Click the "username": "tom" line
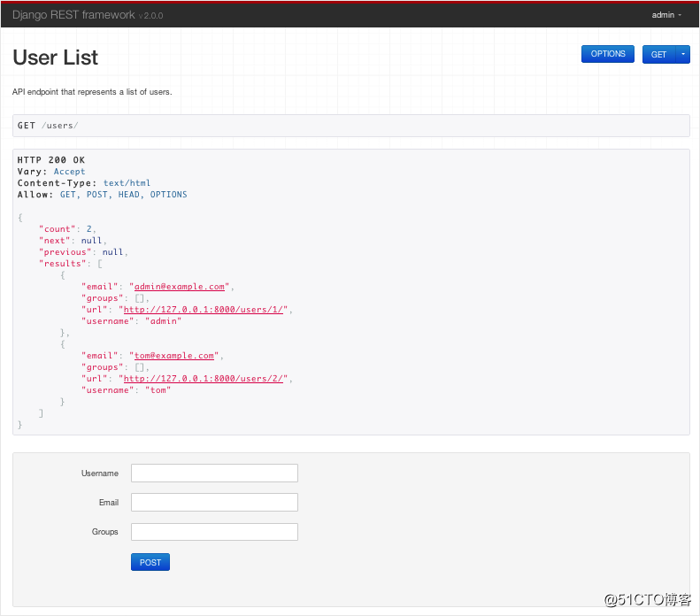 [126, 390]
